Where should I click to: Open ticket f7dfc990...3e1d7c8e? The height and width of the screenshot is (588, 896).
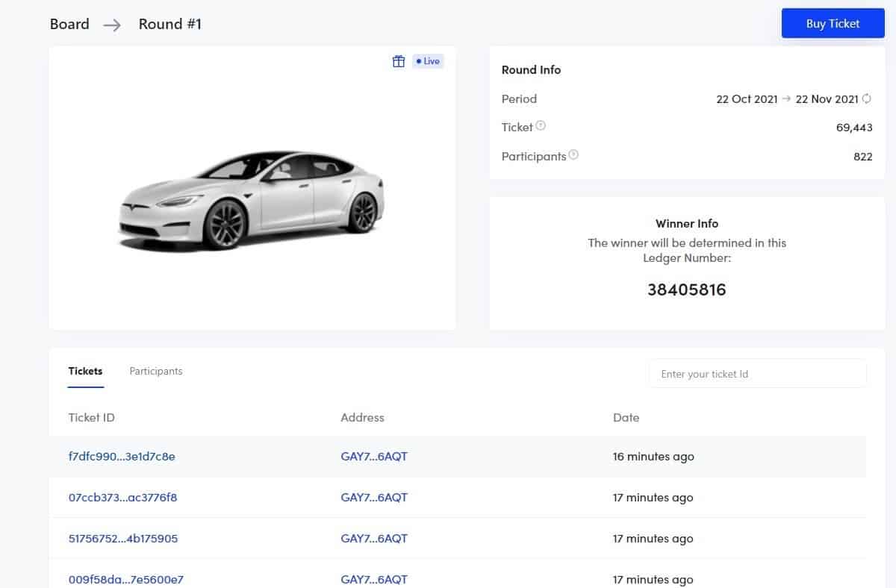pyautogui.click(x=122, y=457)
